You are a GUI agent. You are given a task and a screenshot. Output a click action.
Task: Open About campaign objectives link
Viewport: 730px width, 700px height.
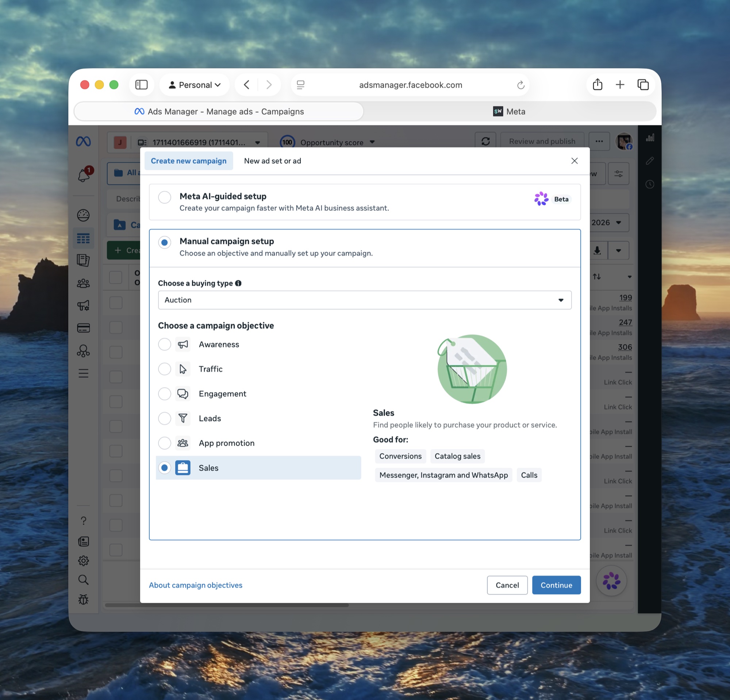tap(196, 585)
